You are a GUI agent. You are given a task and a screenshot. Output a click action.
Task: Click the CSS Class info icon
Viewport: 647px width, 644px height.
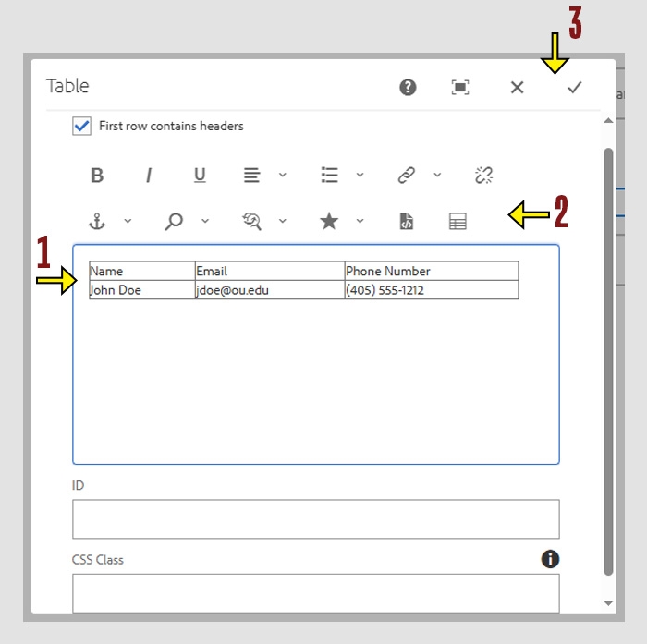pyautogui.click(x=550, y=559)
